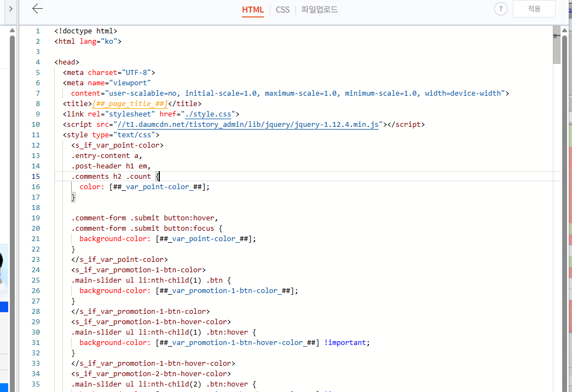Click the closing </s_if_var_promotion-1-btn-color> tag
The width and height of the screenshot is (572, 392).
click(x=141, y=312)
